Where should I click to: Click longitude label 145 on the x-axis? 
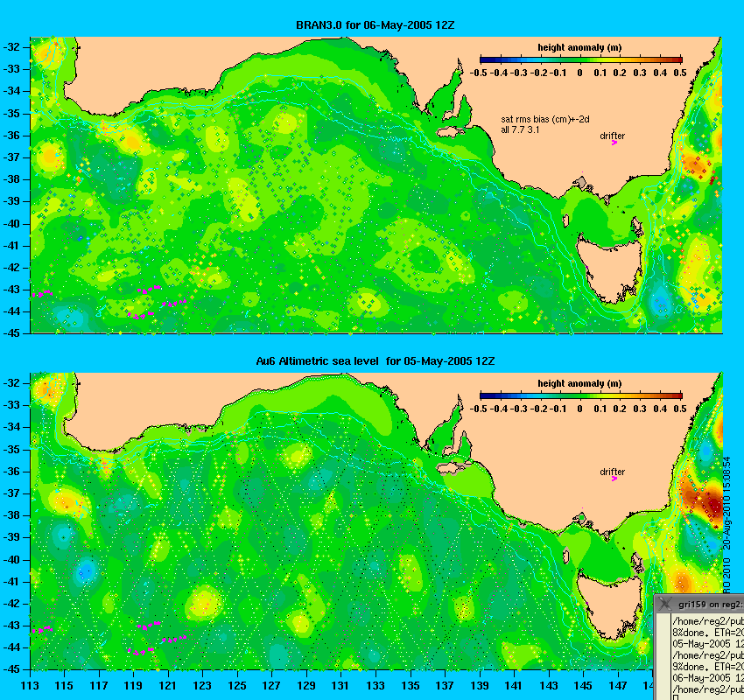click(x=583, y=686)
